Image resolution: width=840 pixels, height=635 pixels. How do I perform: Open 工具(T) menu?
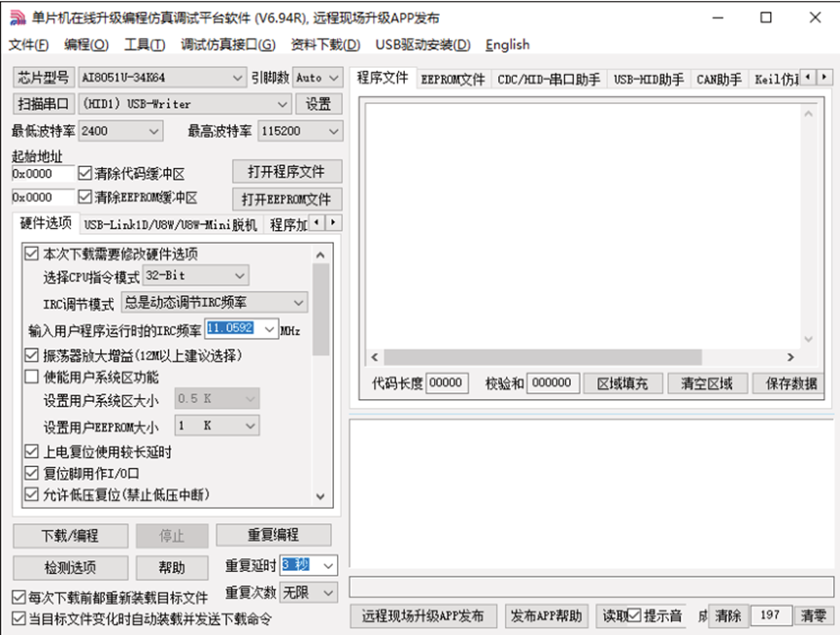(145, 45)
